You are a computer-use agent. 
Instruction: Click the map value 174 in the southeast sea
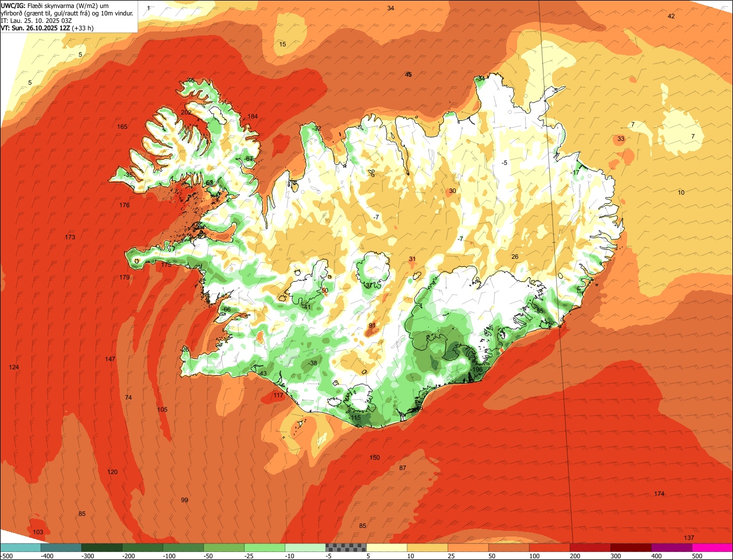click(x=659, y=494)
